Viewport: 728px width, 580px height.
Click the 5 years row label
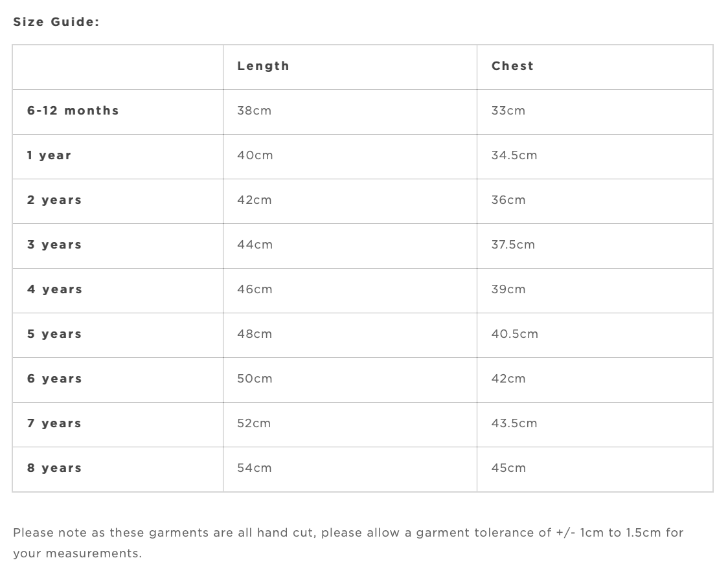coord(54,334)
